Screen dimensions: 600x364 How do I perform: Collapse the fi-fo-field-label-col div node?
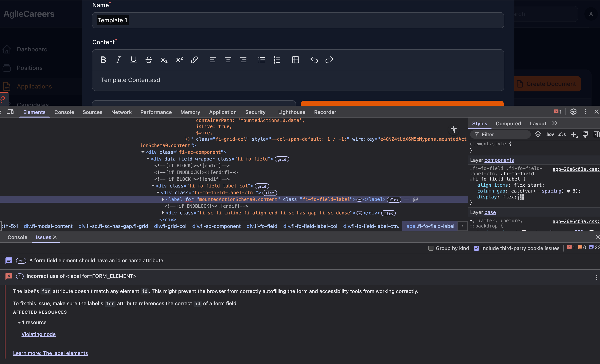(153, 186)
